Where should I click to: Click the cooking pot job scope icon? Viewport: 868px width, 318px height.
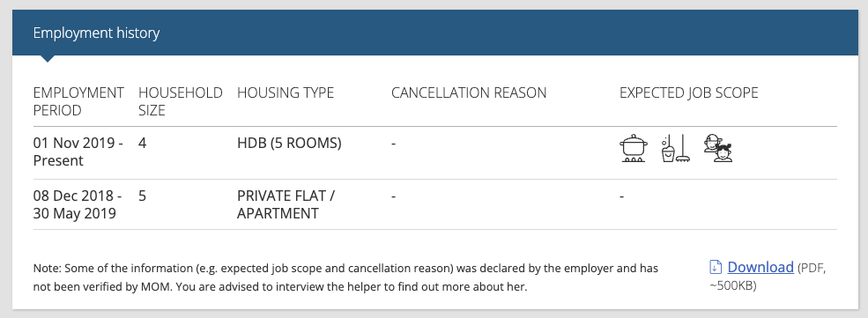point(634,148)
